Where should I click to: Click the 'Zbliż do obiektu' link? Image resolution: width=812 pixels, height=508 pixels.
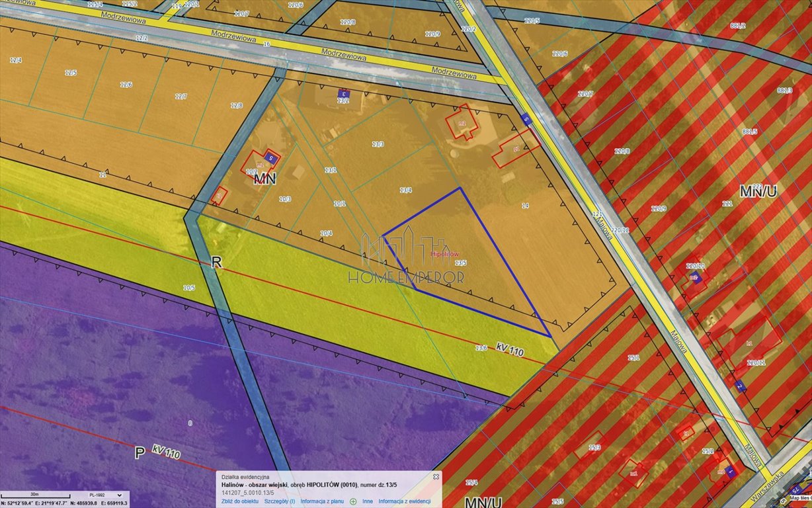(x=239, y=501)
